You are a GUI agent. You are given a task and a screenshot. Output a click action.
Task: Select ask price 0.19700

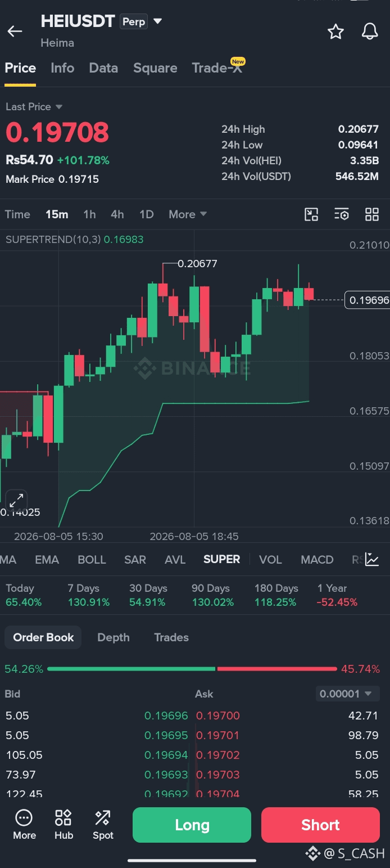pyautogui.click(x=218, y=716)
